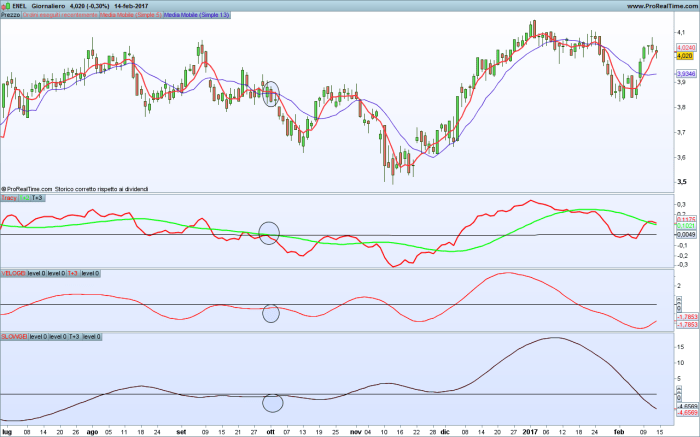Click the T+3 label in SLOWGB panel
The width and height of the screenshot is (700, 437).
[x=73, y=338]
